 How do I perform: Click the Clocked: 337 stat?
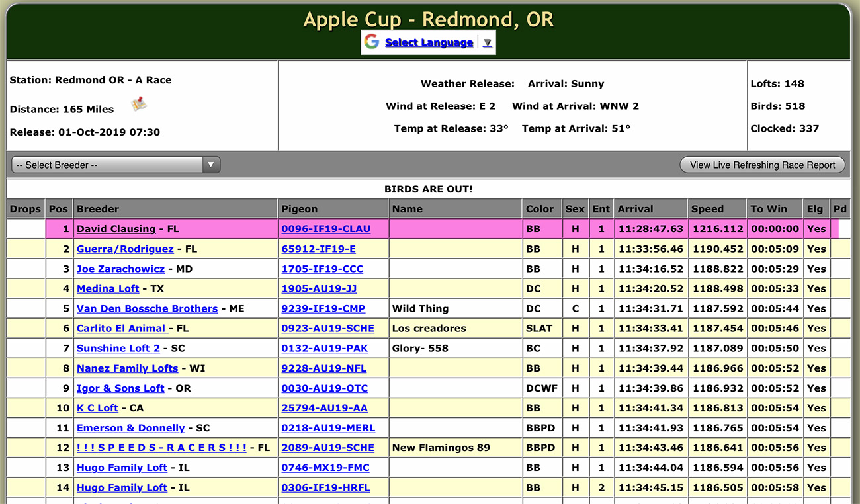pyautogui.click(x=785, y=129)
